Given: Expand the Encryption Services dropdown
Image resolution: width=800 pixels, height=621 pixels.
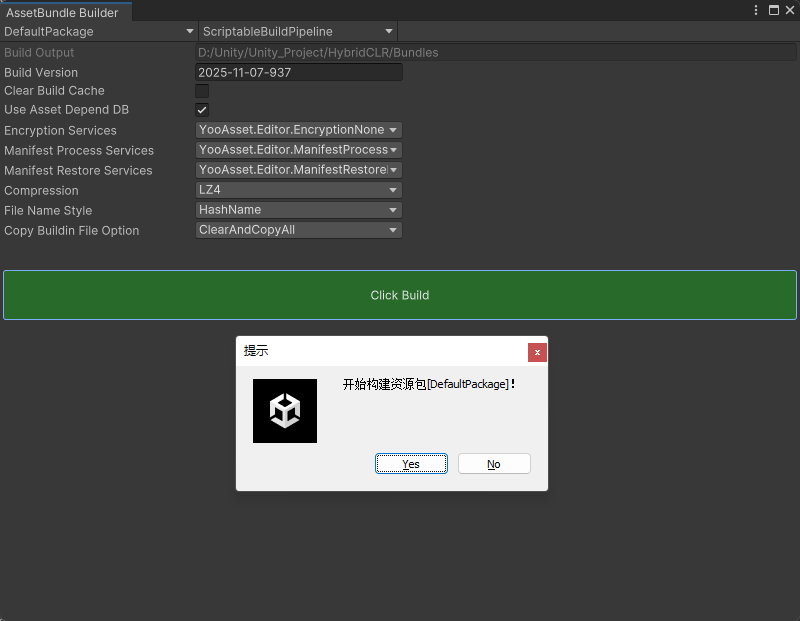Looking at the screenshot, I should [x=298, y=130].
